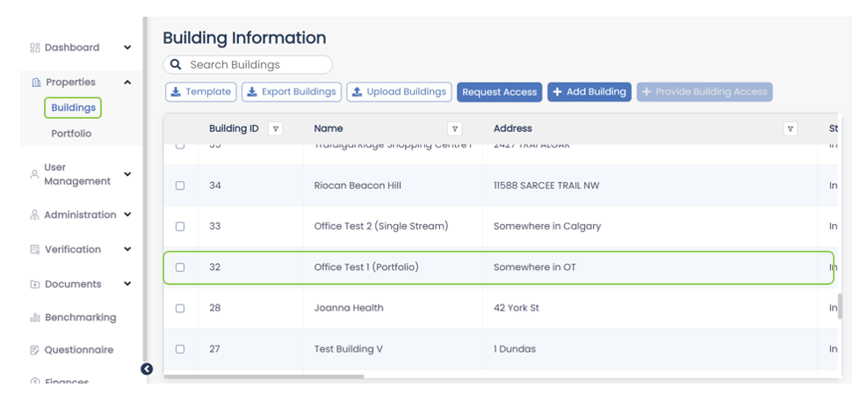Screen dimensions: 868x409
Task: Click the Request Access button
Action: (x=499, y=92)
